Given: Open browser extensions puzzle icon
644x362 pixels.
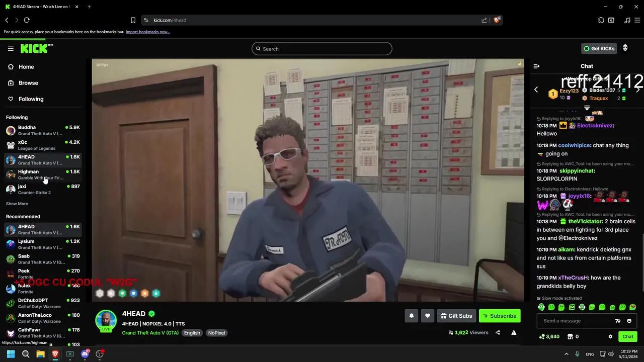Looking at the screenshot, I should [x=601, y=20].
